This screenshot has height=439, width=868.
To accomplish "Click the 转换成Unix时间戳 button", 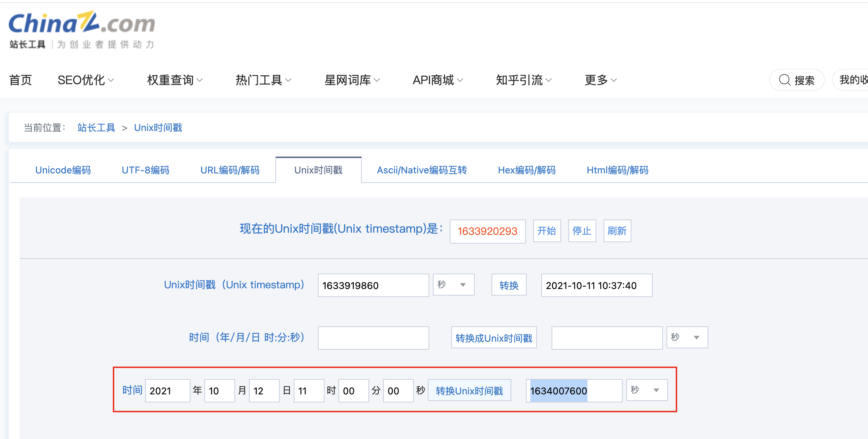I will click(x=494, y=338).
